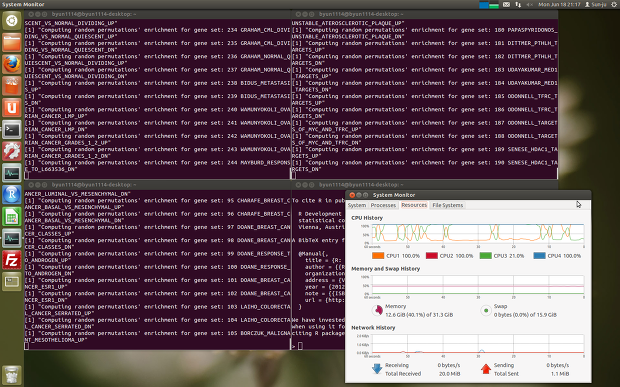The width and height of the screenshot is (620, 387).
Task: Click the red Sending arrow icon
Action: tap(486, 369)
